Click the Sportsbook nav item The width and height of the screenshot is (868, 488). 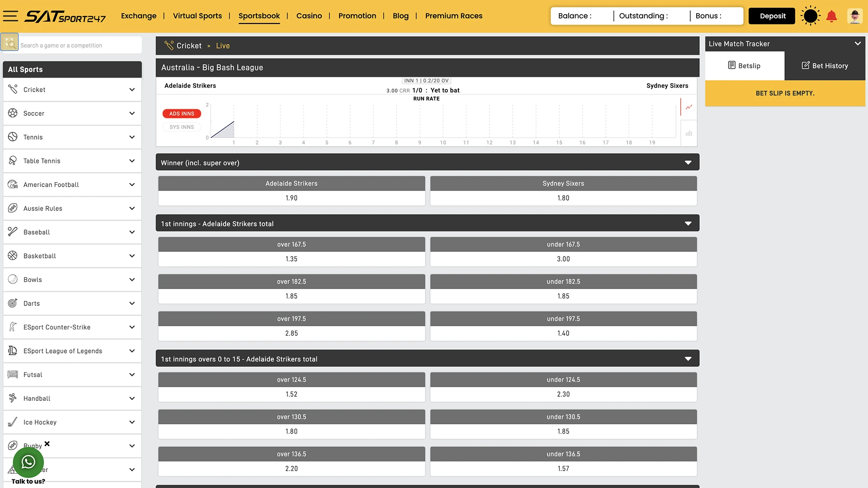point(259,16)
